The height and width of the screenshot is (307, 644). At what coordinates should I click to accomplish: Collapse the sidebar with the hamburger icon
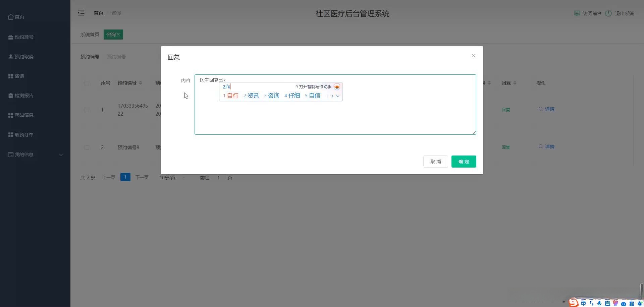(81, 13)
